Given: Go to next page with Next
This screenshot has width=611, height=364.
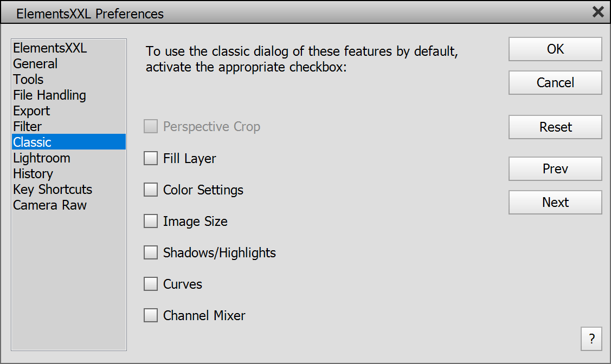Looking at the screenshot, I should pos(555,203).
